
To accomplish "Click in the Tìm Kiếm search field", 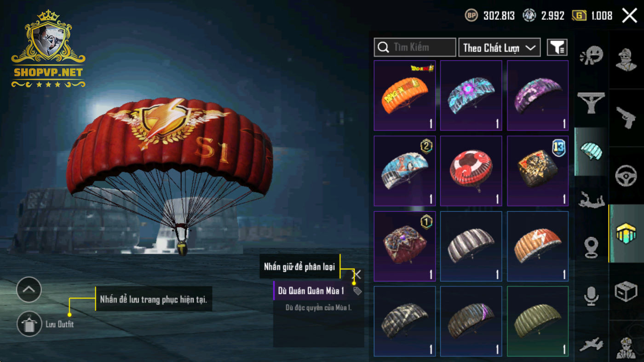I will [x=415, y=47].
